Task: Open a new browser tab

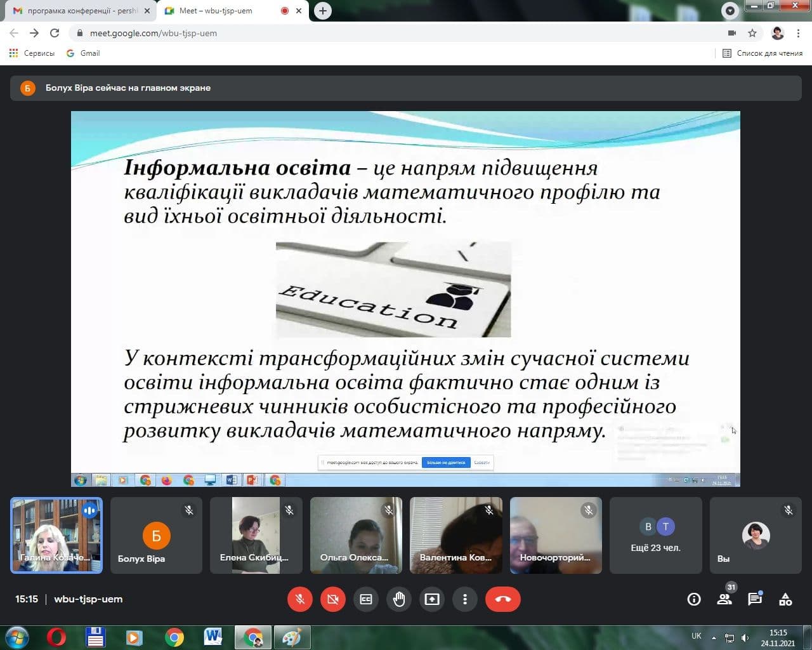Action: [323, 11]
